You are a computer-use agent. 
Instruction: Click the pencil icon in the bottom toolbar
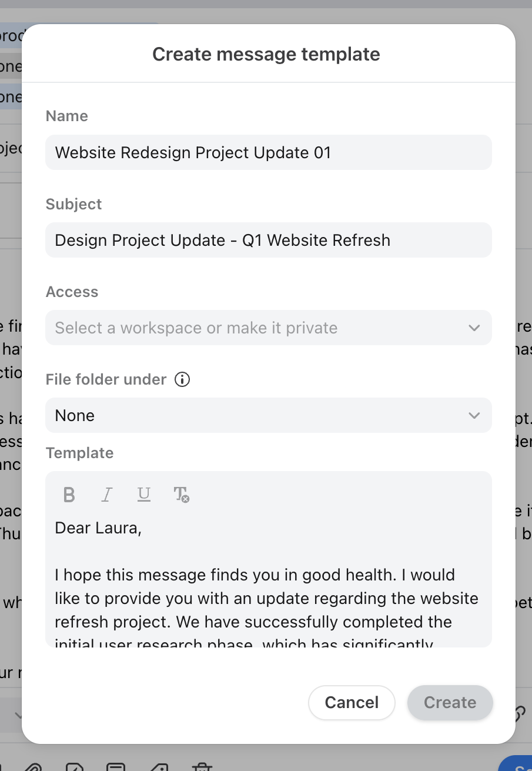pyautogui.click(x=159, y=767)
